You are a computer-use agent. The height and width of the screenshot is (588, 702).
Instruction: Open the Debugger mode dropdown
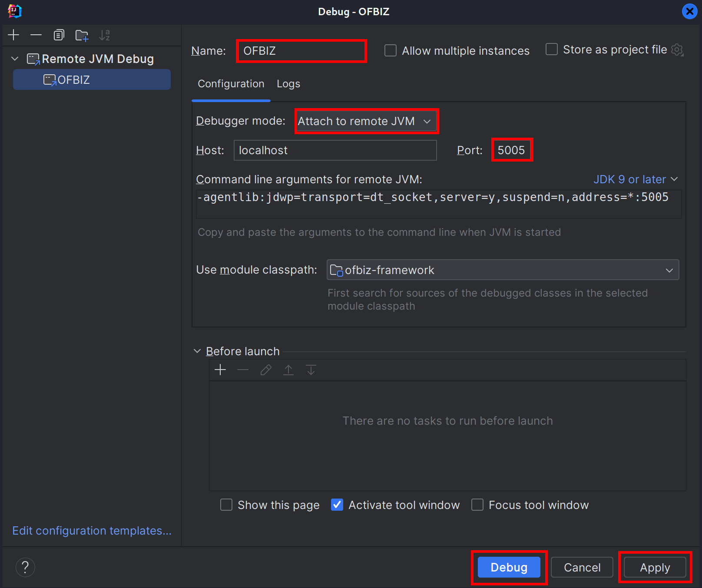point(367,121)
